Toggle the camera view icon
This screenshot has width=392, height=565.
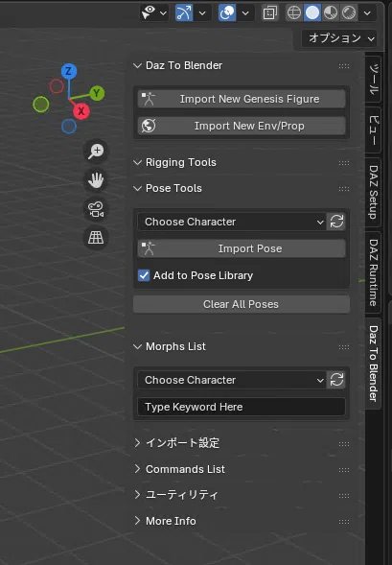96,209
